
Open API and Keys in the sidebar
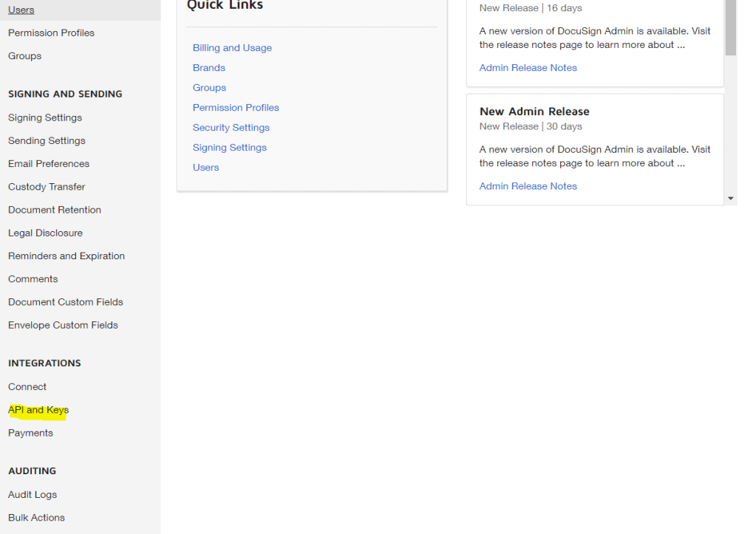click(38, 410)
